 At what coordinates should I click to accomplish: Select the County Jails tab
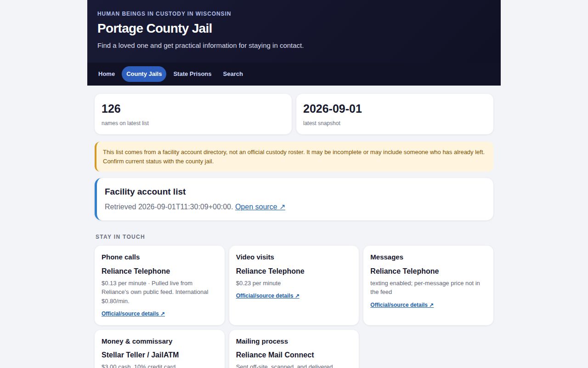point(144,74)
